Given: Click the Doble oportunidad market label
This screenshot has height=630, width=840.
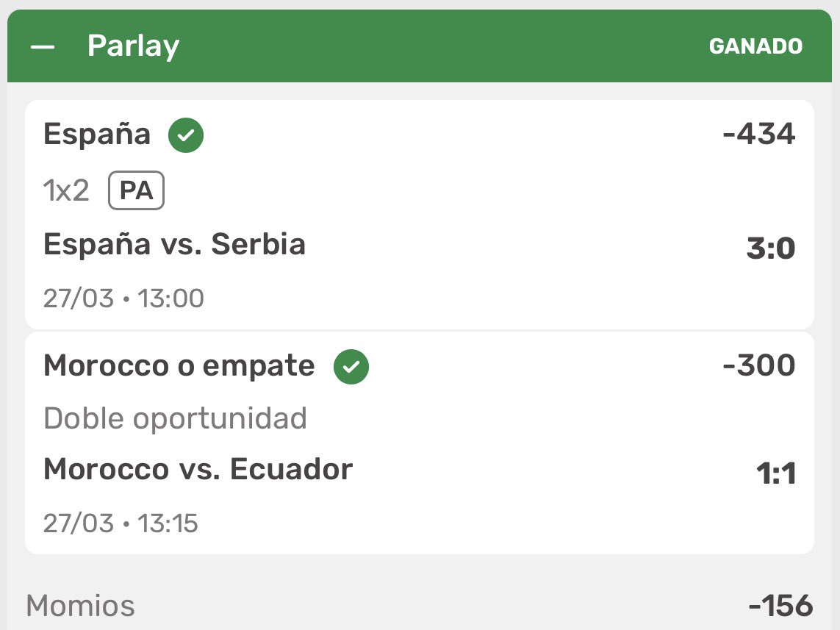Looking at the screenshot, I should (x=175, y=418).
